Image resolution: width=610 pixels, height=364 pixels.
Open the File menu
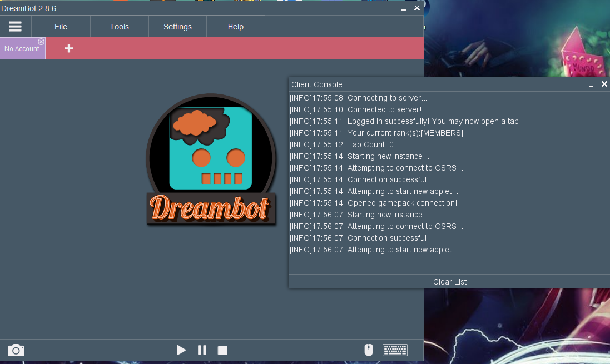[61, 27]
